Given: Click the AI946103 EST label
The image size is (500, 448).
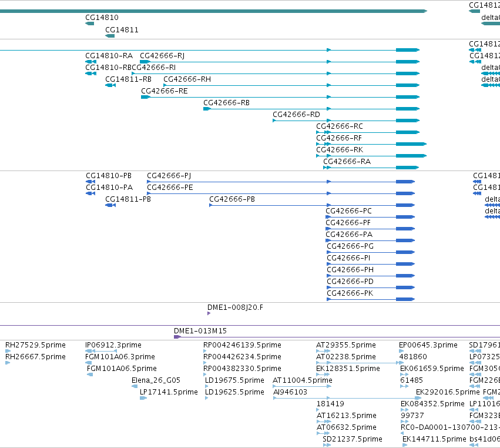Looking at the screenshot, I should pos(290,393).
